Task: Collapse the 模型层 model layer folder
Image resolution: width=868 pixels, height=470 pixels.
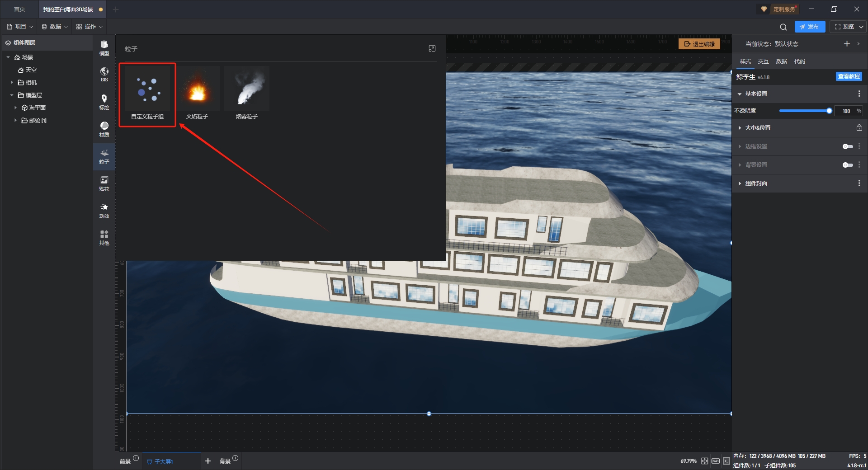Action: point(12,95)
